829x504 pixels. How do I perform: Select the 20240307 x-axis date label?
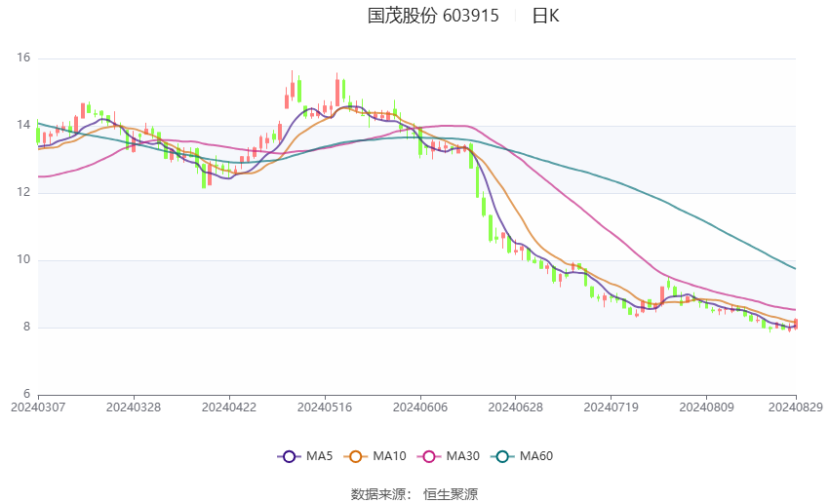[x=38, y=407]
